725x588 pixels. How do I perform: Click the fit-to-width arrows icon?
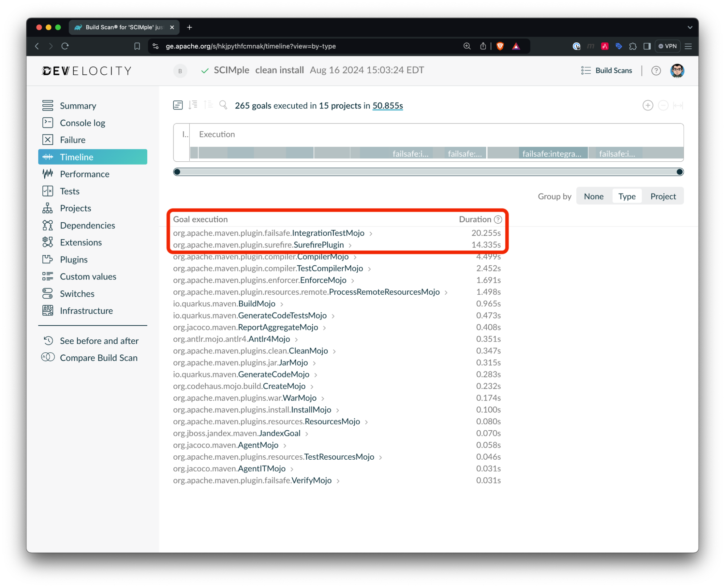click(x=678, y=105)
